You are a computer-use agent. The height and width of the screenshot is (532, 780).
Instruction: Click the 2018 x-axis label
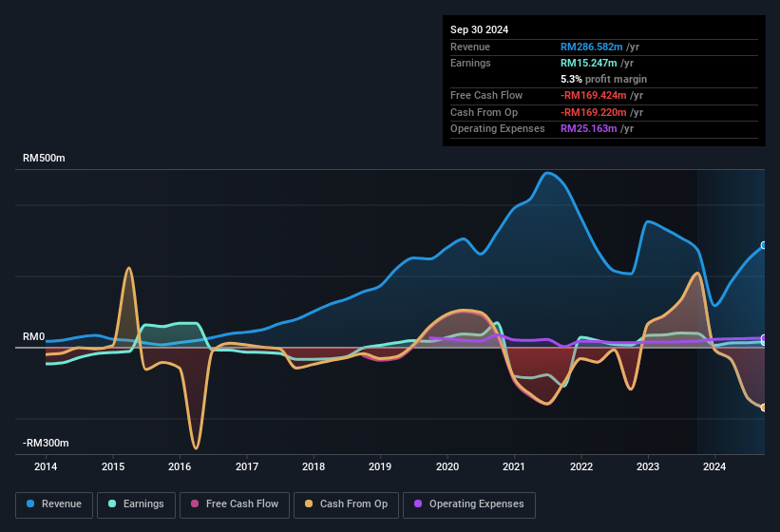[314, 466]
